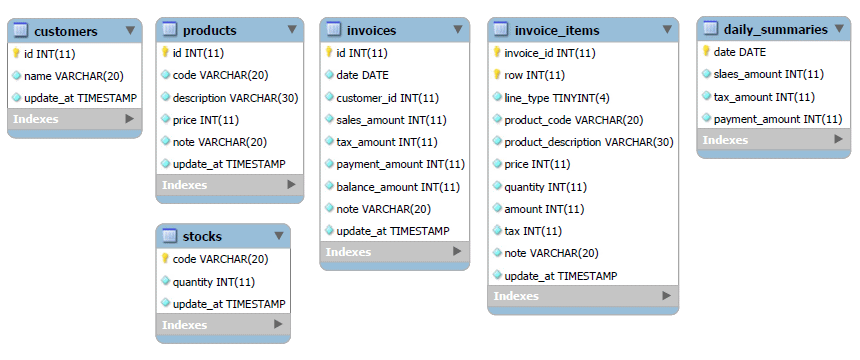Select the daily_summaries table title
Viewport: 860px width, 360px height.
(x=776, y=30)
